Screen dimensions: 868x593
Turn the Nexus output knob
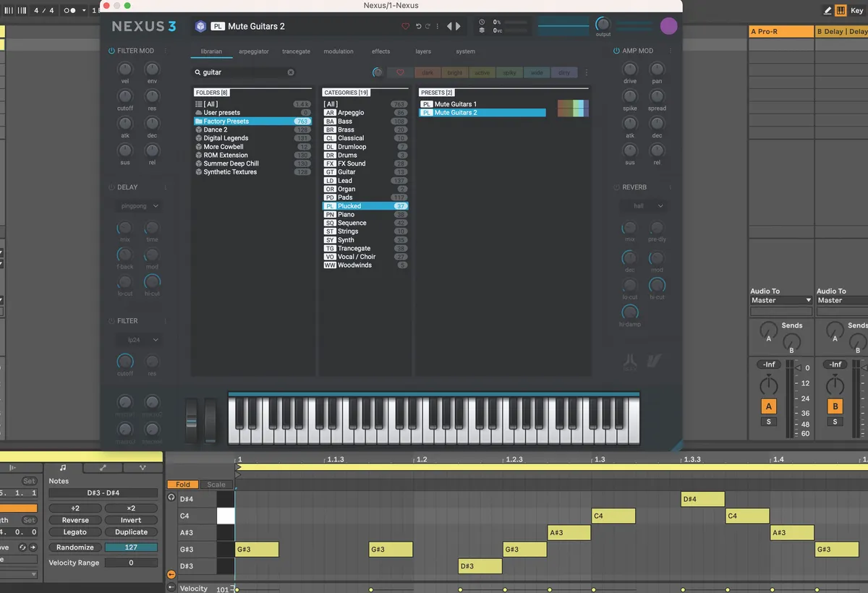(x=603, y=24)
